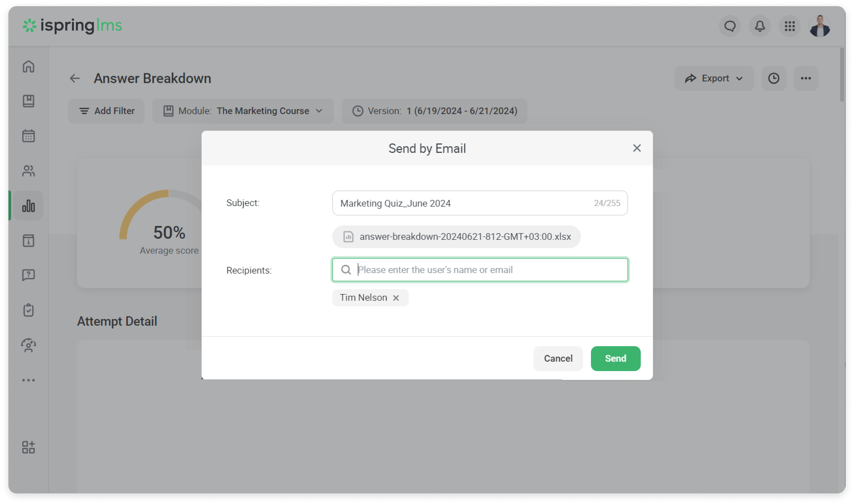Screen dimensions: 854x504
Task: Expand the sidebar more items ellipsis
Action: point(29,380)
